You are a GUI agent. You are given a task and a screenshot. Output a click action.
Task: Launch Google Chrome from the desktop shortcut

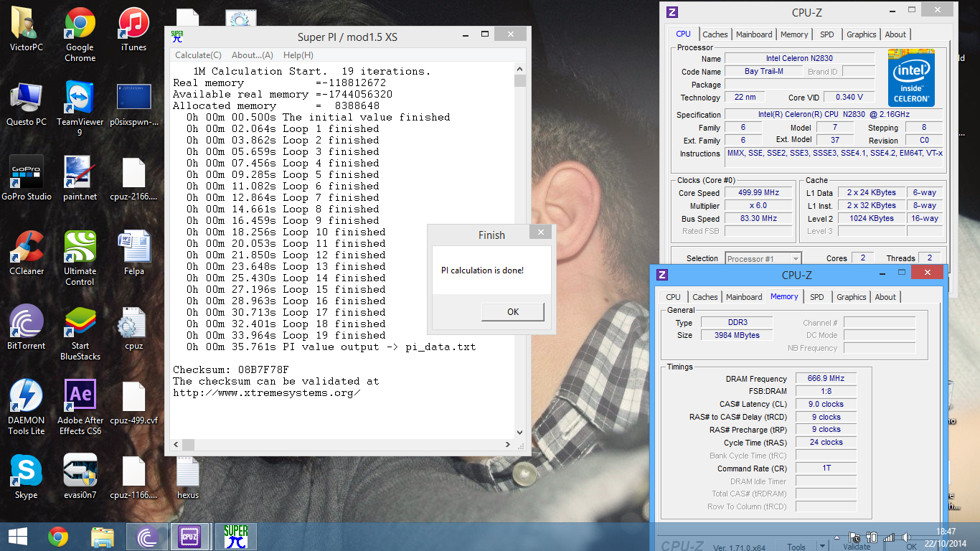pyautogui.click(x=80, y=34)
